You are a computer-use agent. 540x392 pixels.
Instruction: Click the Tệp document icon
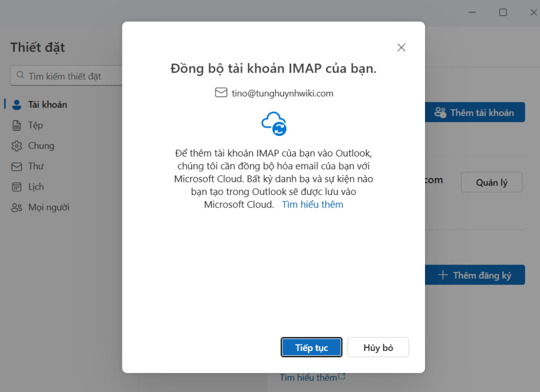click(x=16, y=125)
